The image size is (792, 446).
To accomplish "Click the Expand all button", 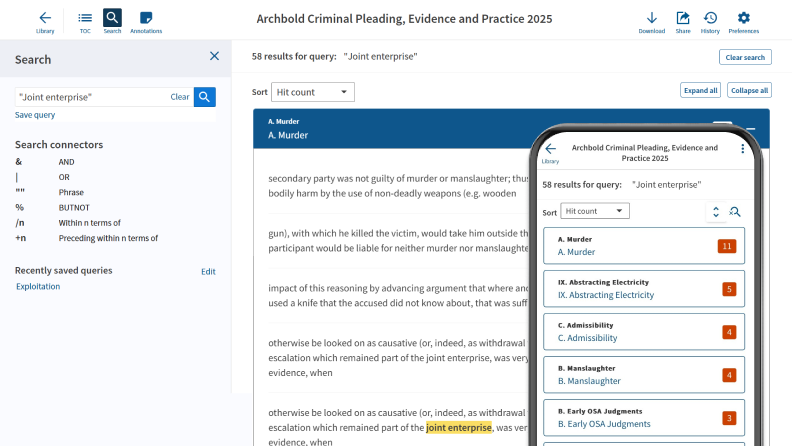I will coord(701,90).
